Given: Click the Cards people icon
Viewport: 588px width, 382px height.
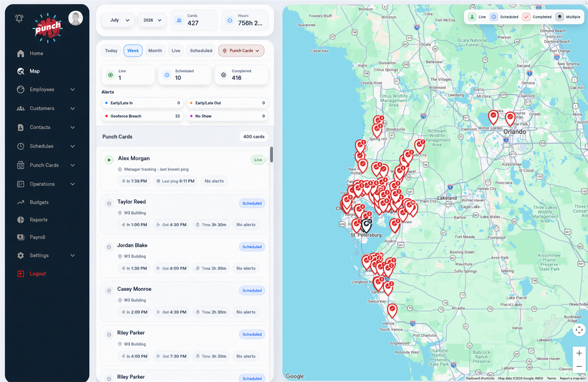Looking at the screenshot, I should [179, 20].
